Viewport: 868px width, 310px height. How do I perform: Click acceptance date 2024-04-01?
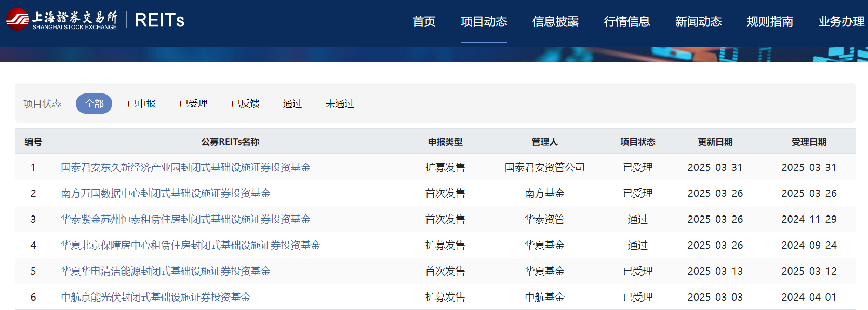809,297
